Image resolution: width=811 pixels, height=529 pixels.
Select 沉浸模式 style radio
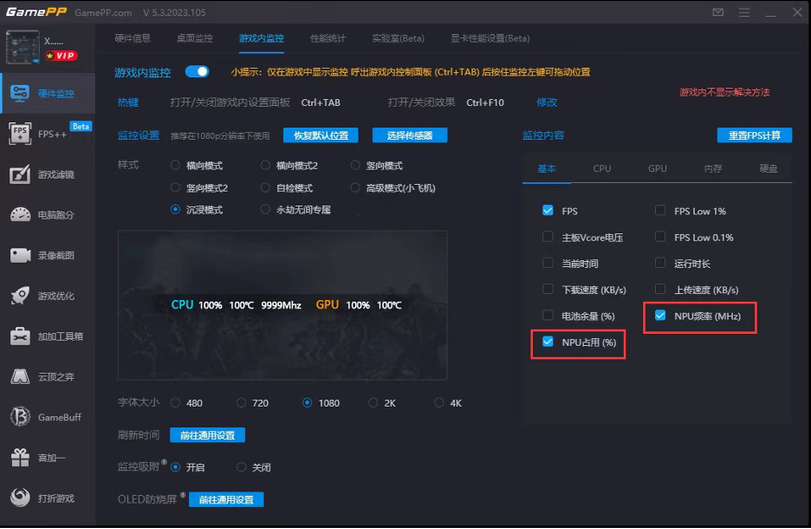[x=175, y=209]
